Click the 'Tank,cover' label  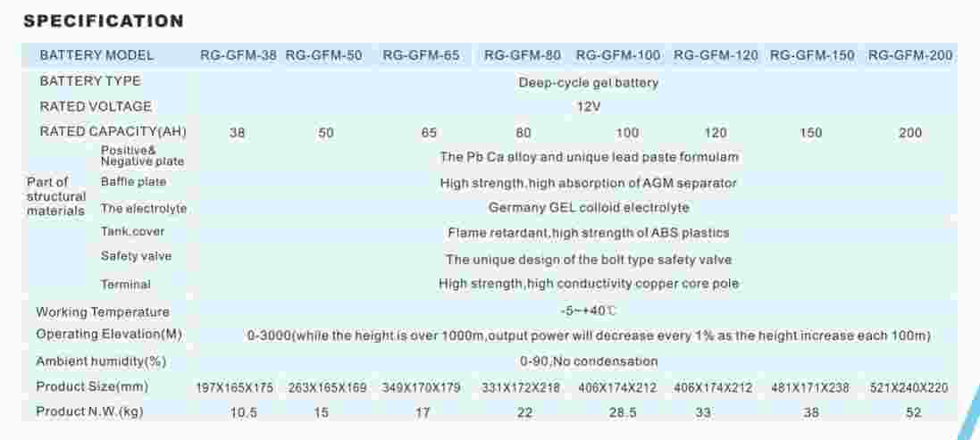coord(132,231)
